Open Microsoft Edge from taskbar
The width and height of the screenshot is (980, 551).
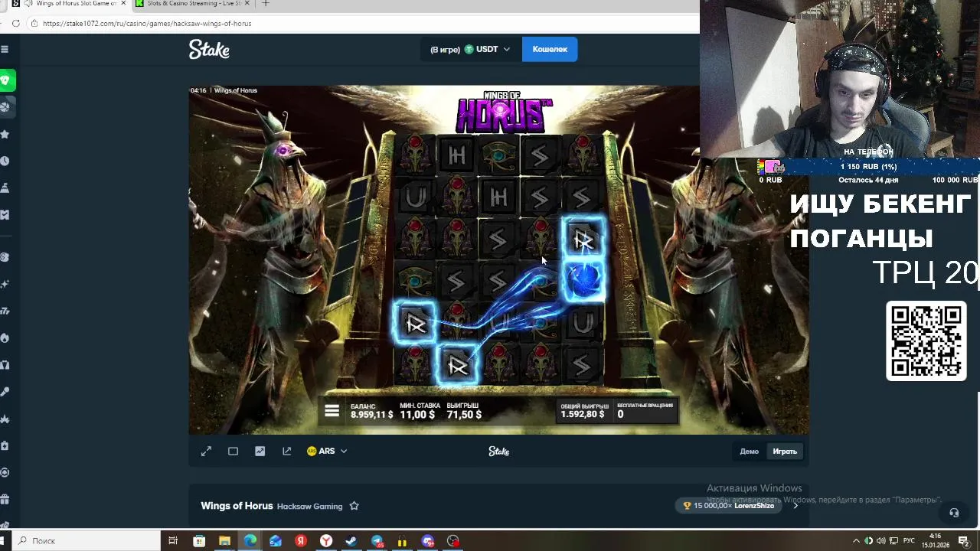[x=250, y=541]
